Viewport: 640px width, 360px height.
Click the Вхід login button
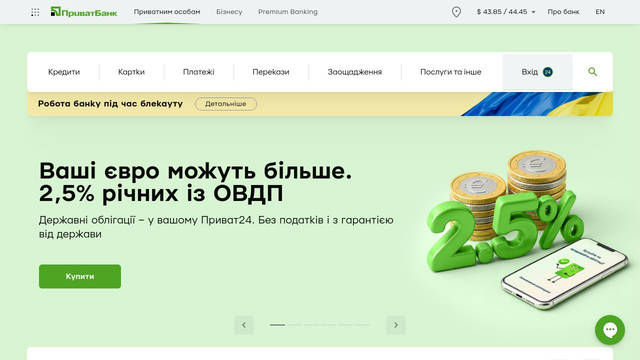point(537,72)
